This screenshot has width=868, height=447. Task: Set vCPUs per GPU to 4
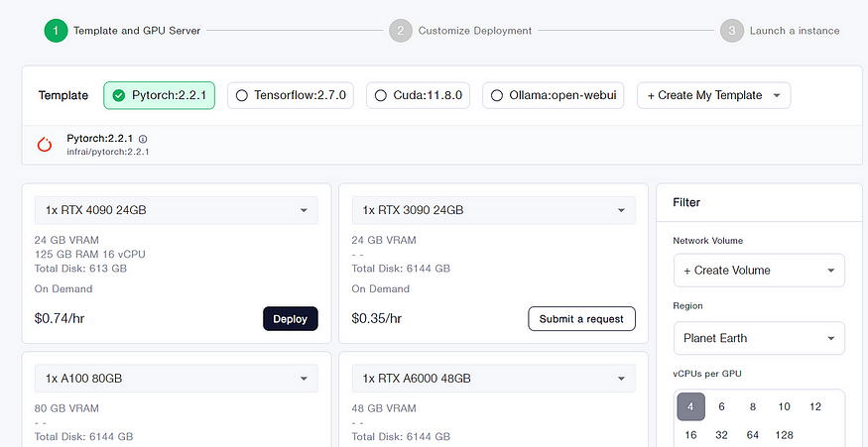coord(690,406)
